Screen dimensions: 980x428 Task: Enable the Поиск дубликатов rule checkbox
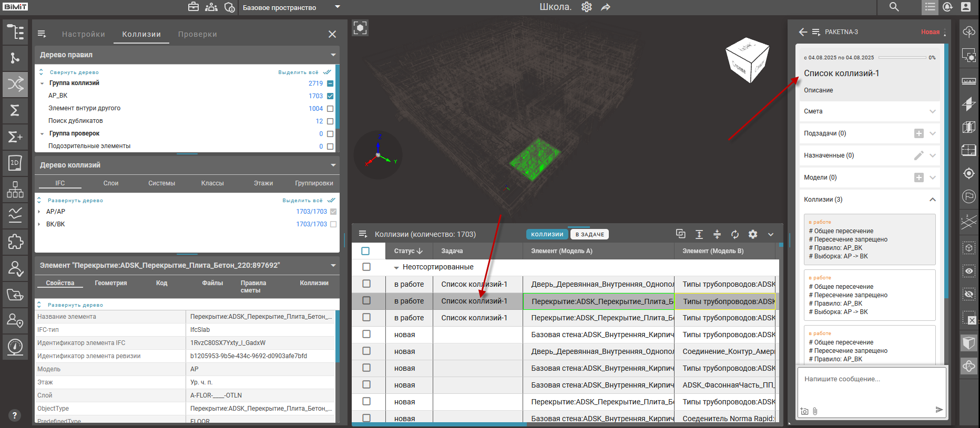point(330,121)
